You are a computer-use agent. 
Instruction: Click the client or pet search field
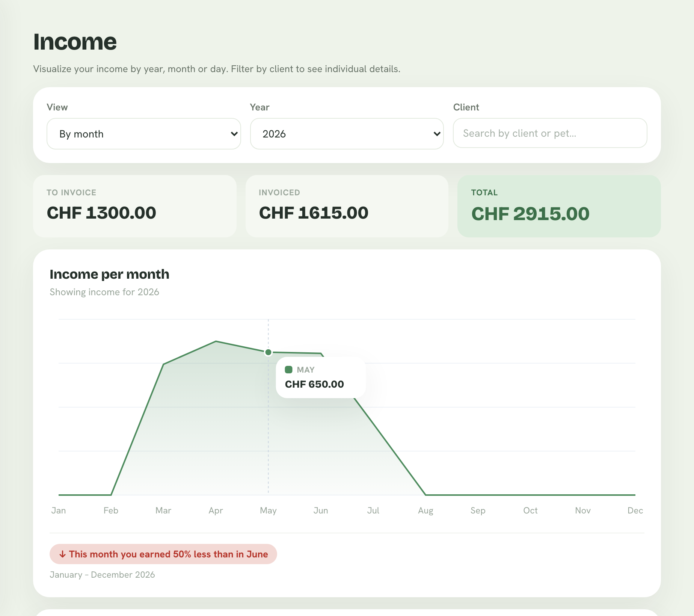(550, 133)
